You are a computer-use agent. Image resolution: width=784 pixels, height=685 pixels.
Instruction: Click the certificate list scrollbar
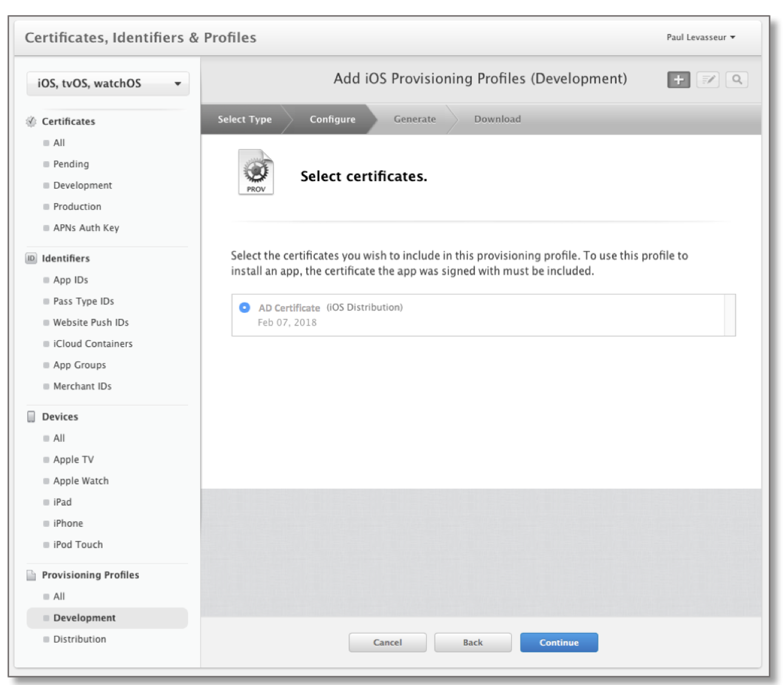point(730,315)
